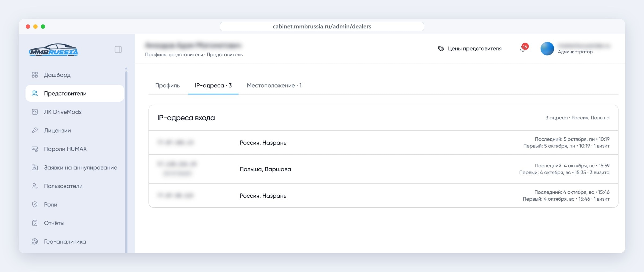This screenshot has width=644, height=272.
Task: Open Заявки на аннулирование item
Action: 75,167
